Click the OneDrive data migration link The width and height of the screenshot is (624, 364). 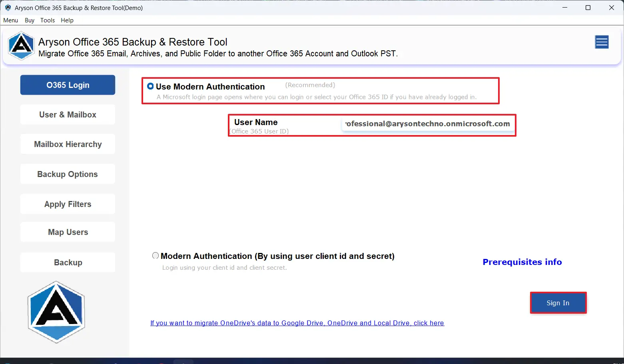pyautogui.click(x=297, y=323)
